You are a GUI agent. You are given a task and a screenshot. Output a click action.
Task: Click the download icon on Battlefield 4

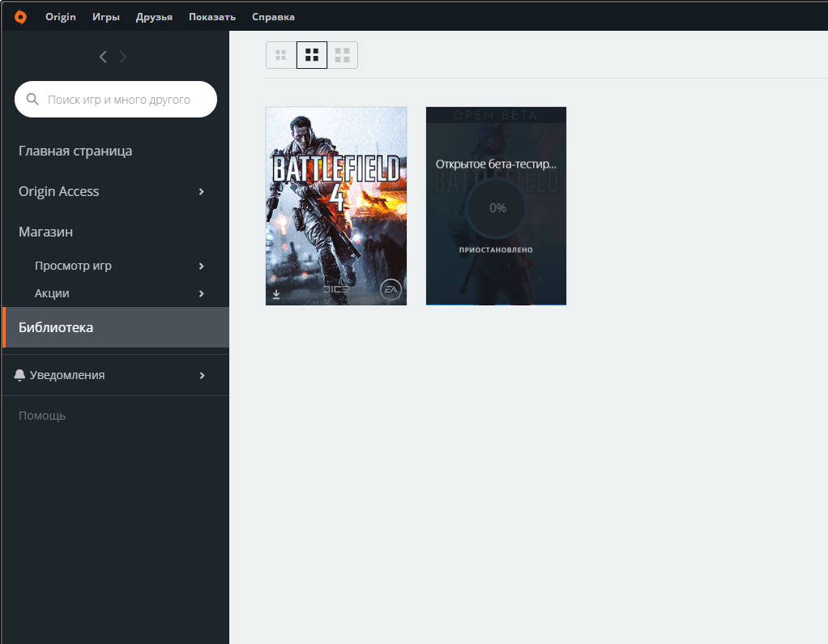point(276,294)
